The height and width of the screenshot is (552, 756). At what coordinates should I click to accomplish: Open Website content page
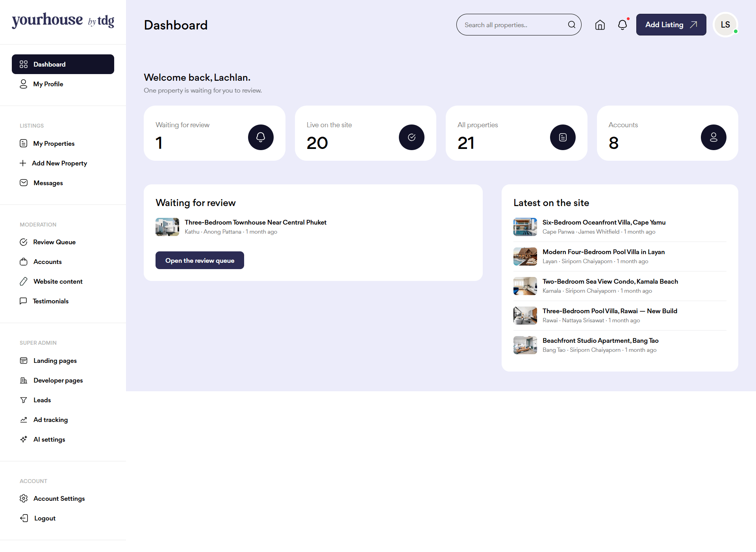(63, 281)
